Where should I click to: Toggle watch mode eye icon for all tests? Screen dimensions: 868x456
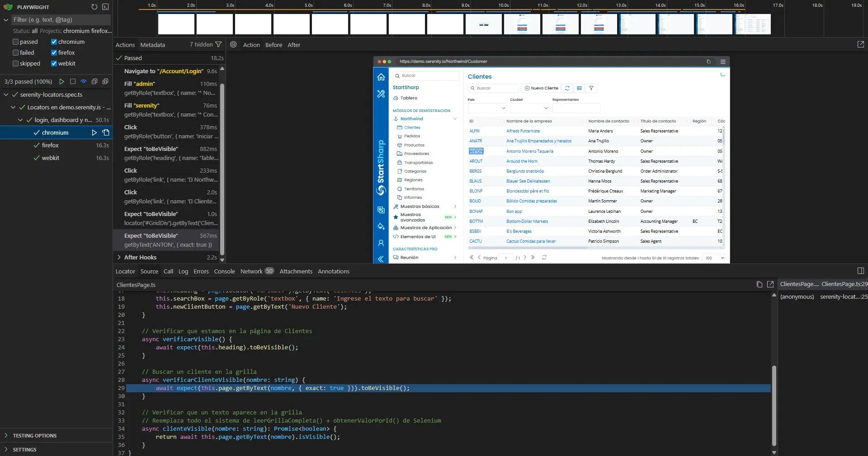(x=83, y=82)
